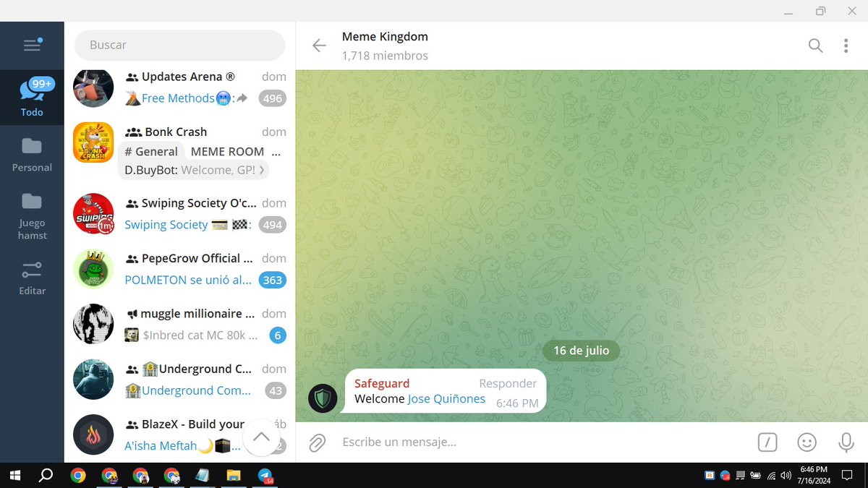Open the Updates Arena chat
The image size is (868, 488).
coord(180,87)
